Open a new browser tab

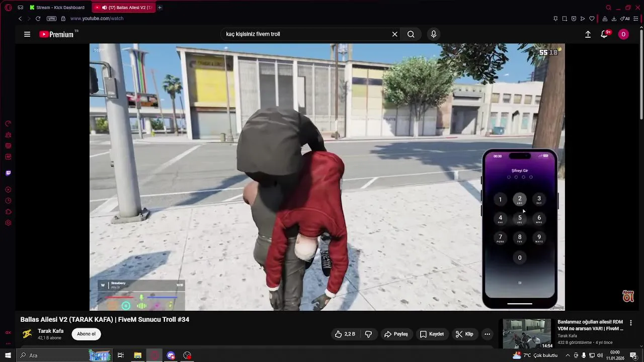click(x=160, y=8)
